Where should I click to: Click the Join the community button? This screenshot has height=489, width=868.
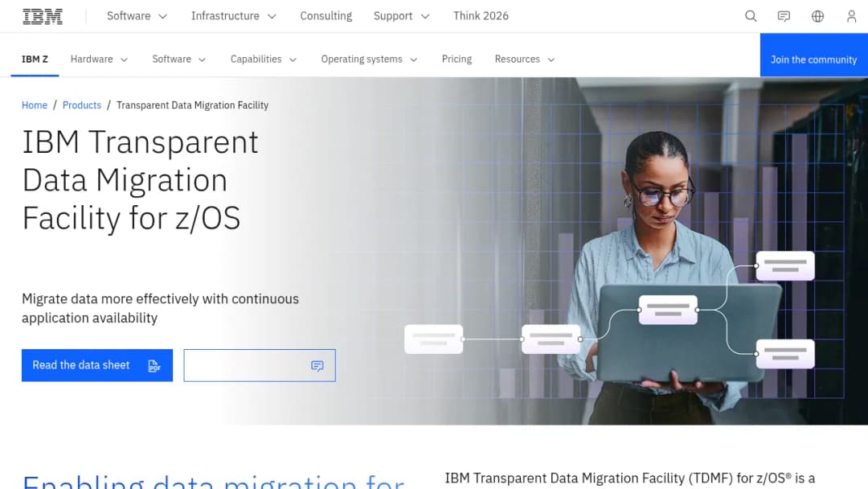click(813, 55)
